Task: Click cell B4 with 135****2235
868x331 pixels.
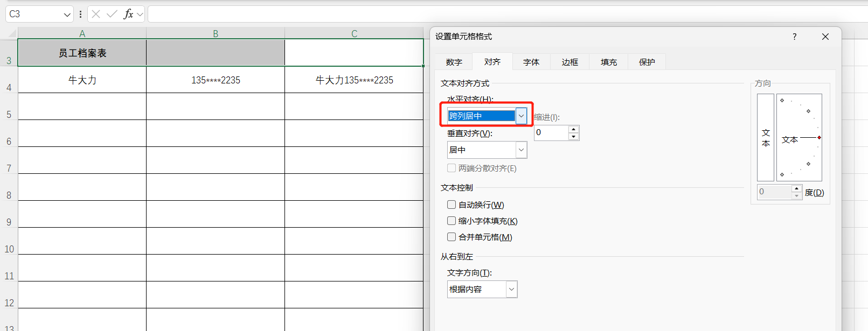Action: click(x=216, y=80)
